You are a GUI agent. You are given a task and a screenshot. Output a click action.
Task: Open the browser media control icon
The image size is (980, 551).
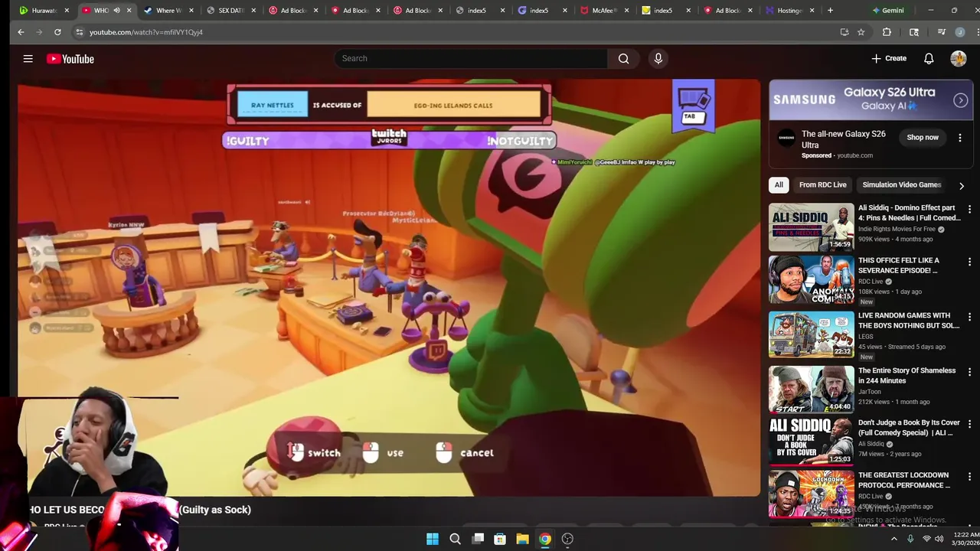click(x=942, y=32)
